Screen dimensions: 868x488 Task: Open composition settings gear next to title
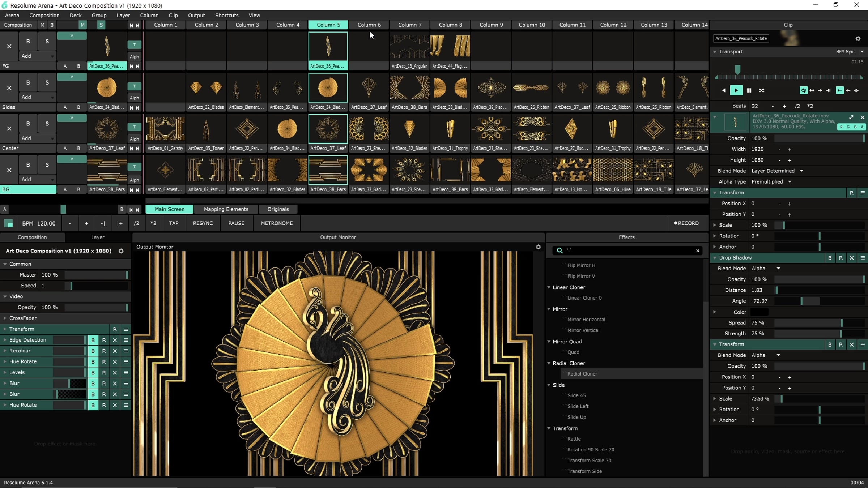pyautogui.click(x=121, y=251)
